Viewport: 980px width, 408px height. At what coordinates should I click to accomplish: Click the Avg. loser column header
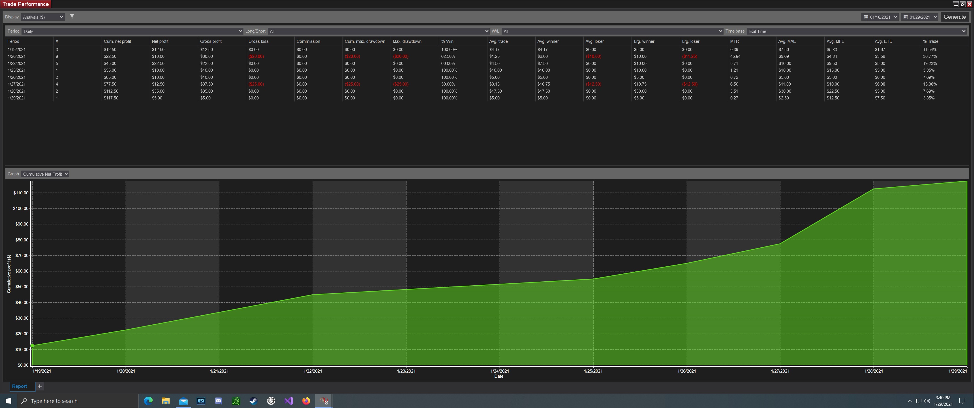595,41
